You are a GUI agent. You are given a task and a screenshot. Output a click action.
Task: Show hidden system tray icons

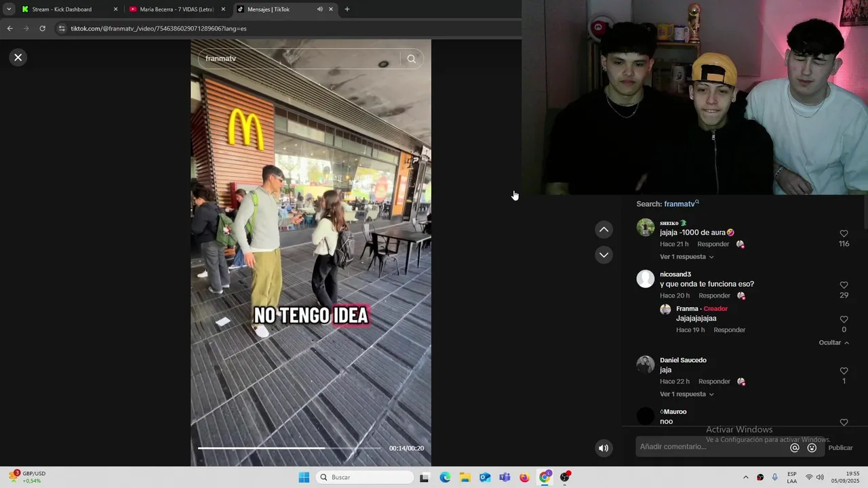pos(746,477)
